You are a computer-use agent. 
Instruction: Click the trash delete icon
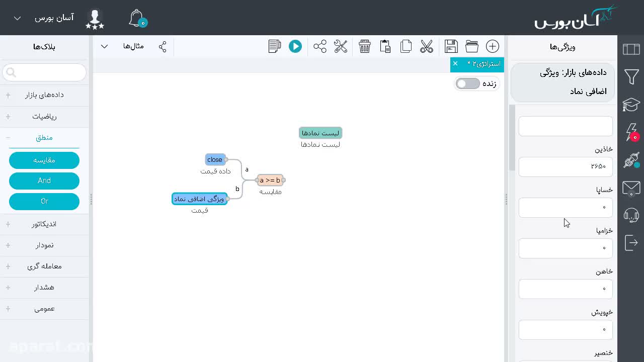point(365,46)
